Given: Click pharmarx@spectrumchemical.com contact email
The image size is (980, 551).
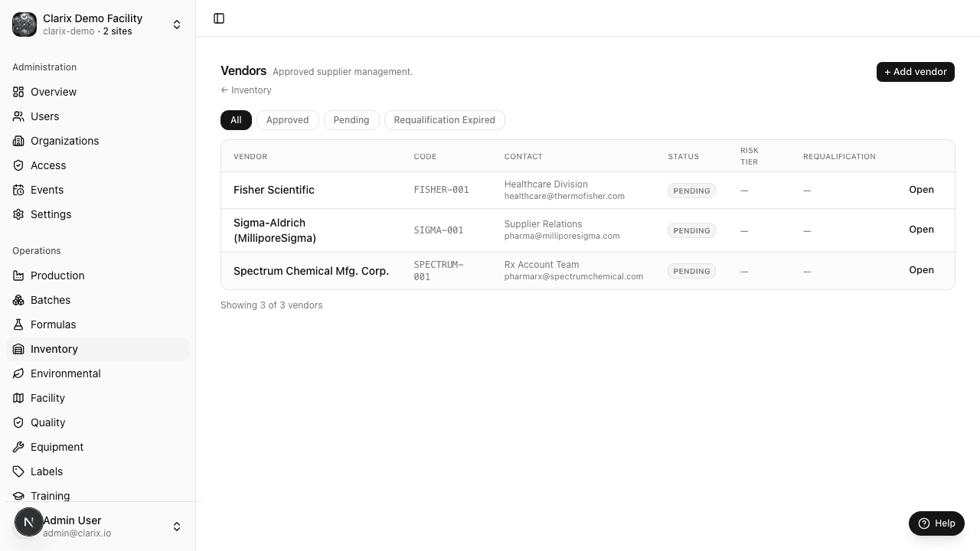Looking at the screenshot, I should tap(573, 276).
